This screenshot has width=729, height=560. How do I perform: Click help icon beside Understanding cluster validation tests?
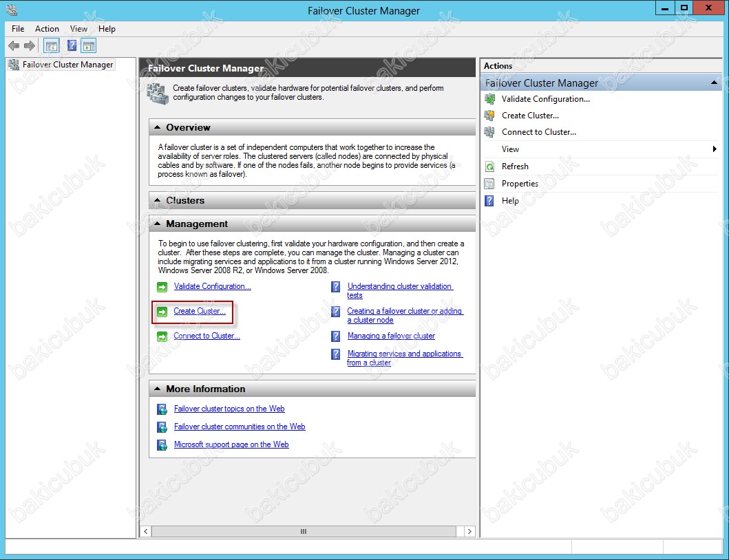(x=336, y=287)
